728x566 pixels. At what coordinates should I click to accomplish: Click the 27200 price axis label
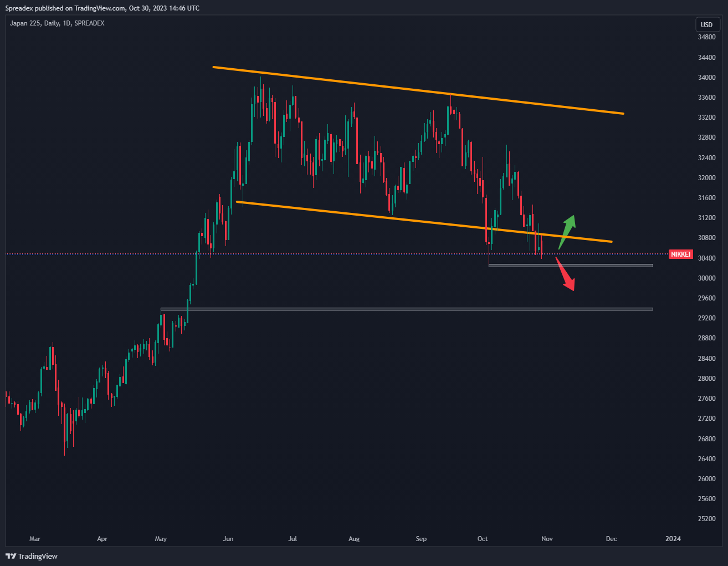707,419
